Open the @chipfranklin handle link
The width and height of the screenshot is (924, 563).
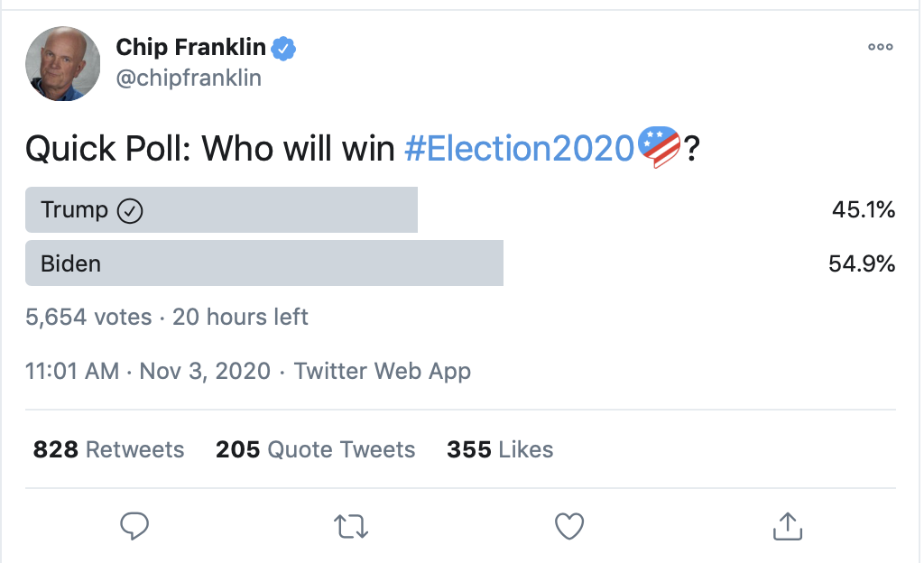189,78
